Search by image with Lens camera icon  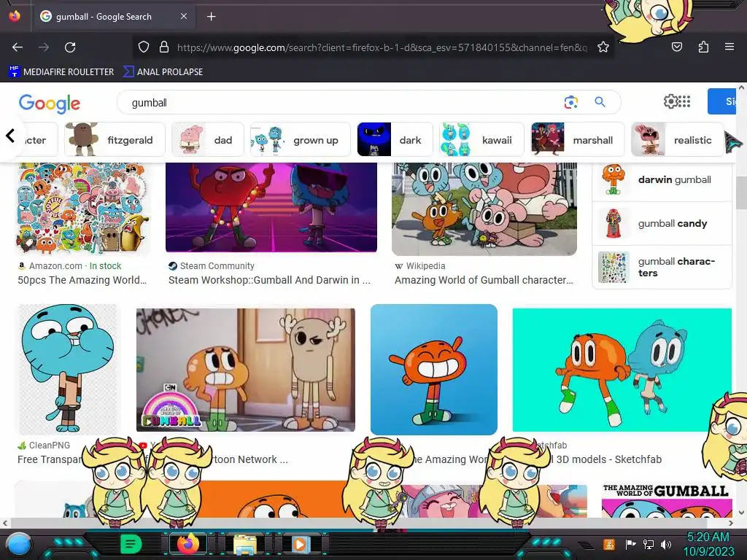pos(570,102)
